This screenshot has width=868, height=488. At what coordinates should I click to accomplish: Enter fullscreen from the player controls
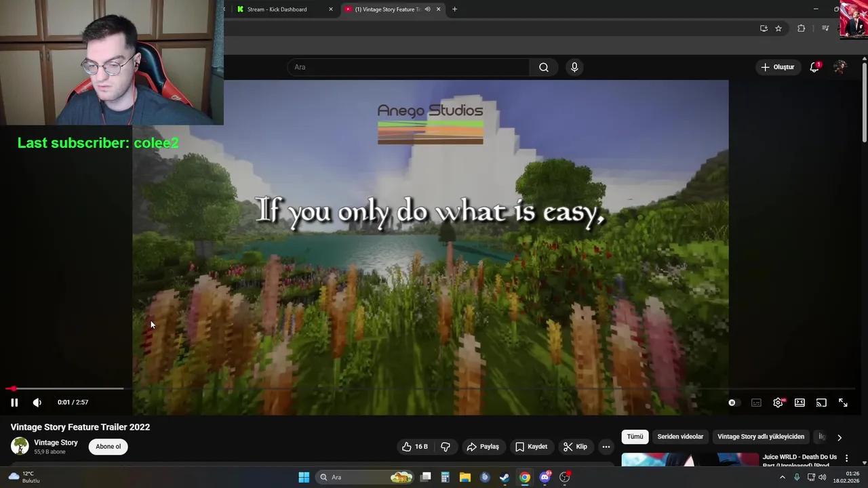843,403
